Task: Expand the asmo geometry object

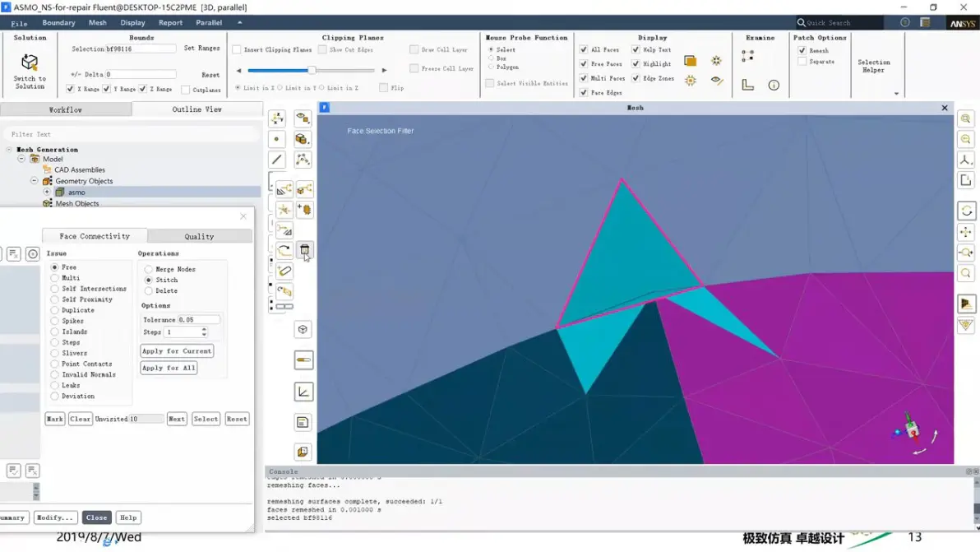Action: tap(47, 192)
